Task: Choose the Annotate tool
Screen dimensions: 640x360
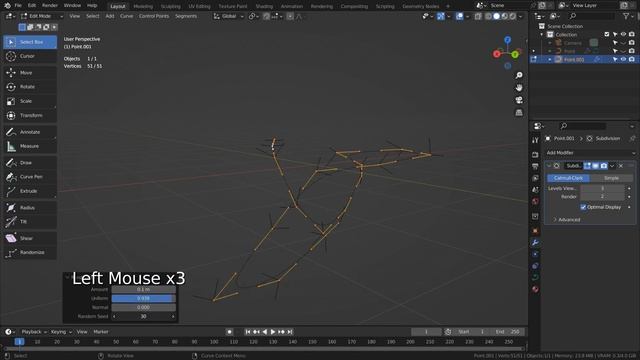Action: click(x=30, y=132)
